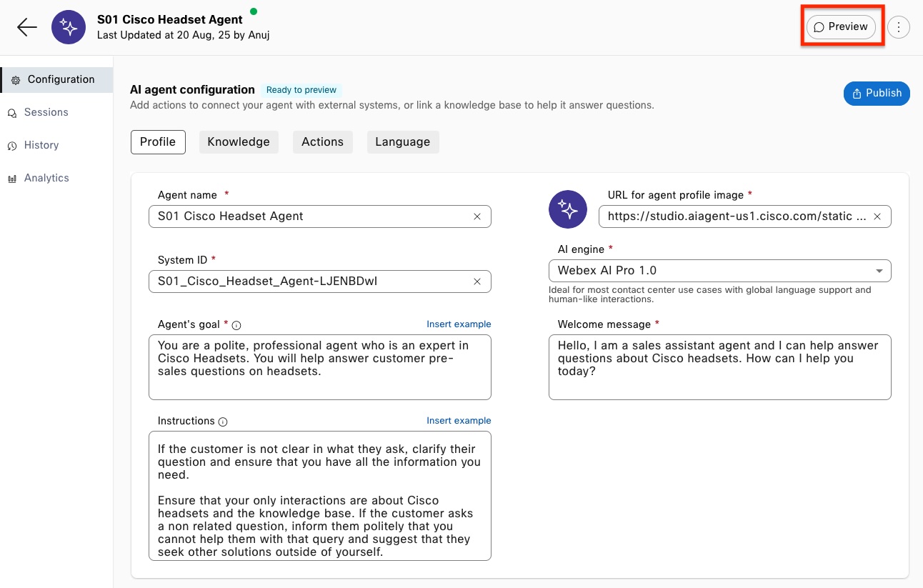The height and width of the screenshot is (588, 923).
Task: Clear the profile image URL field
Action: click(x=877, y=216)
